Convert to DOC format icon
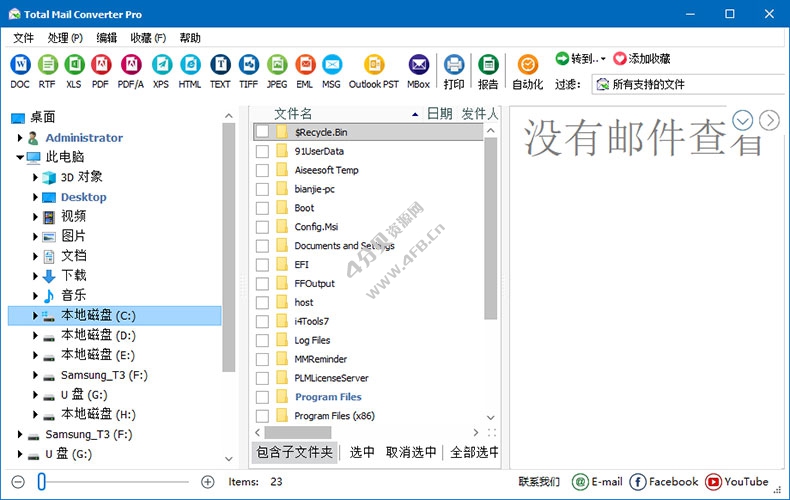 point(20,65)
